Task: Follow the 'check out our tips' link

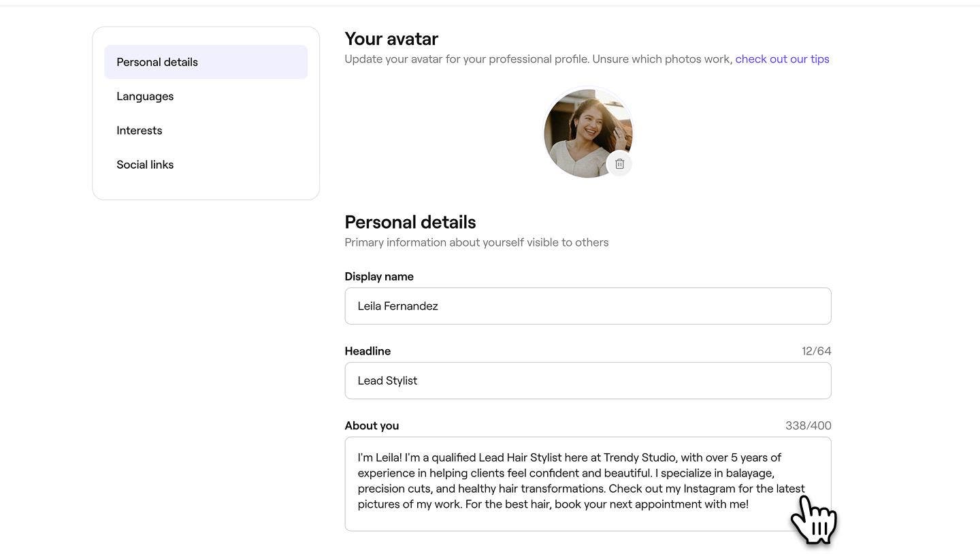Action: (x=782, y=59)
